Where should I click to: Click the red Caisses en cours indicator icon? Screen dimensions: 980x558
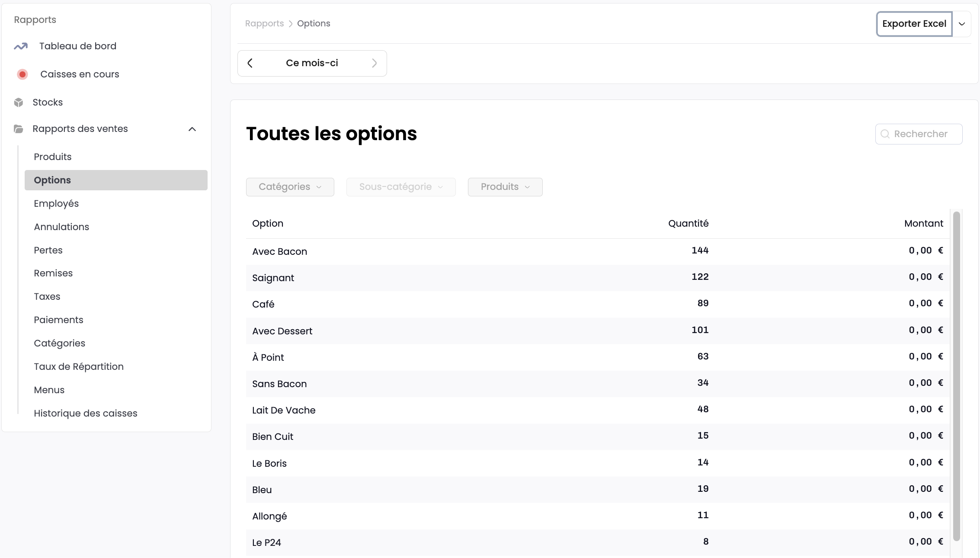pos(22,74)
